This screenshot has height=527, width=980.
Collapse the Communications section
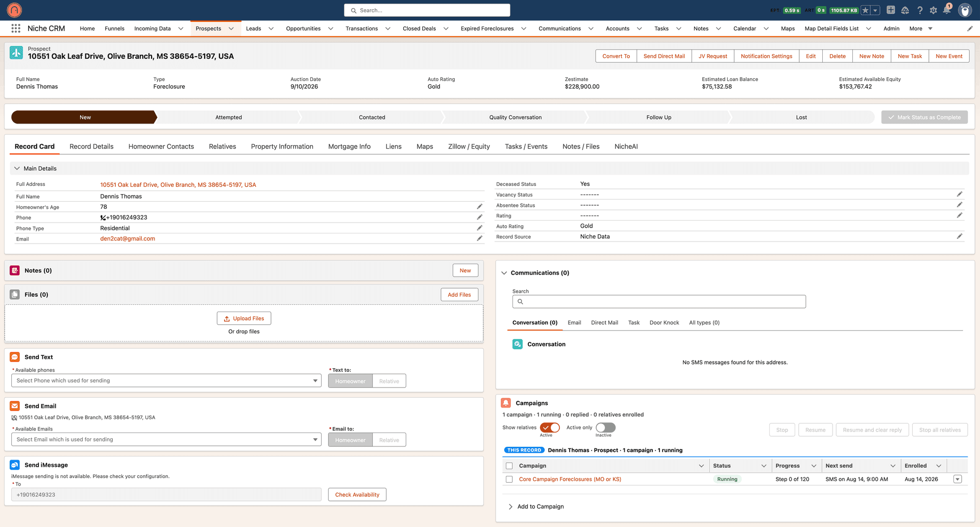tap(504, 273)
